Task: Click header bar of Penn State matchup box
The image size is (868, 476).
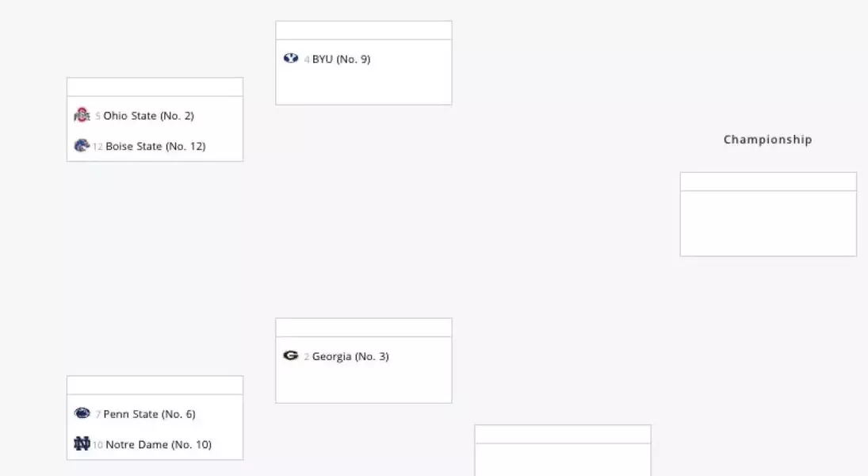Action: point(155,385)
